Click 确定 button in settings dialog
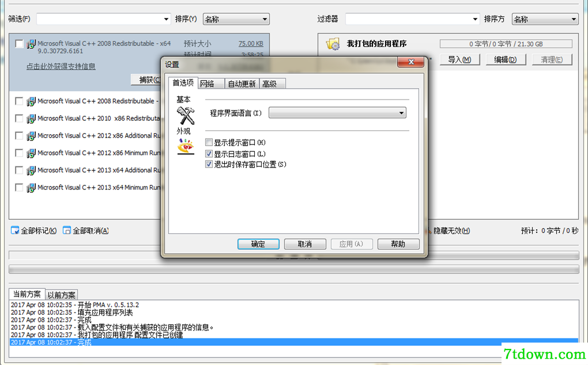Image resolution: width=588 pixels, height=365 pixels. [x=258, y=244]
